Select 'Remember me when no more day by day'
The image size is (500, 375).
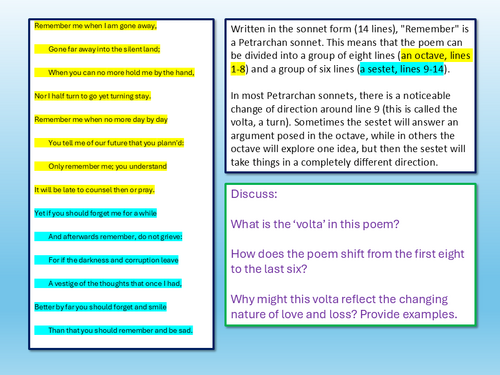101,119
